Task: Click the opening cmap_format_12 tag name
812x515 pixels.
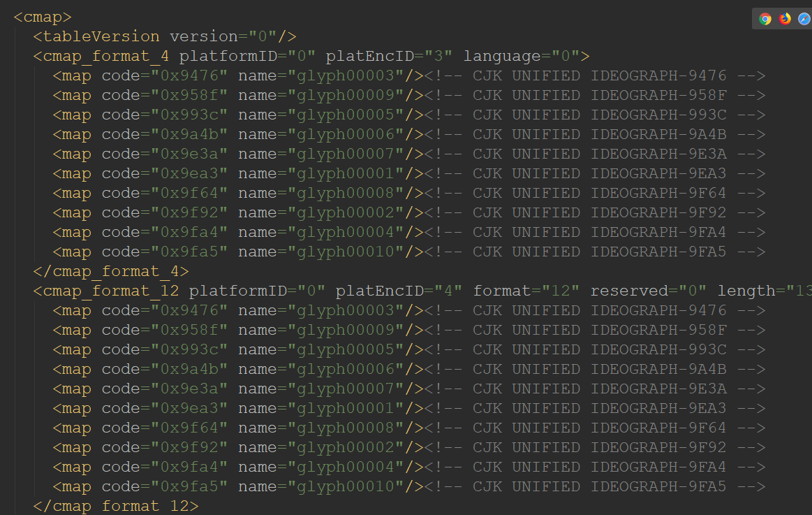Action: click(111, 291)
